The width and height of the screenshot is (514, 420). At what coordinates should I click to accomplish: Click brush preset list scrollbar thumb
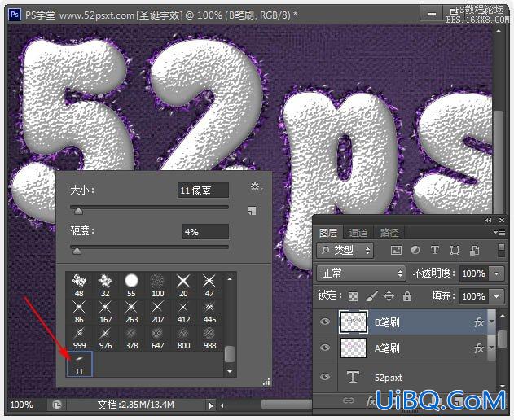(230, 355)
